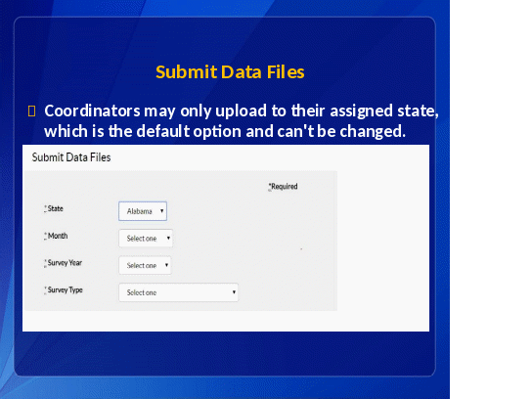Click the Survey Year field label

tap(64, 263)
